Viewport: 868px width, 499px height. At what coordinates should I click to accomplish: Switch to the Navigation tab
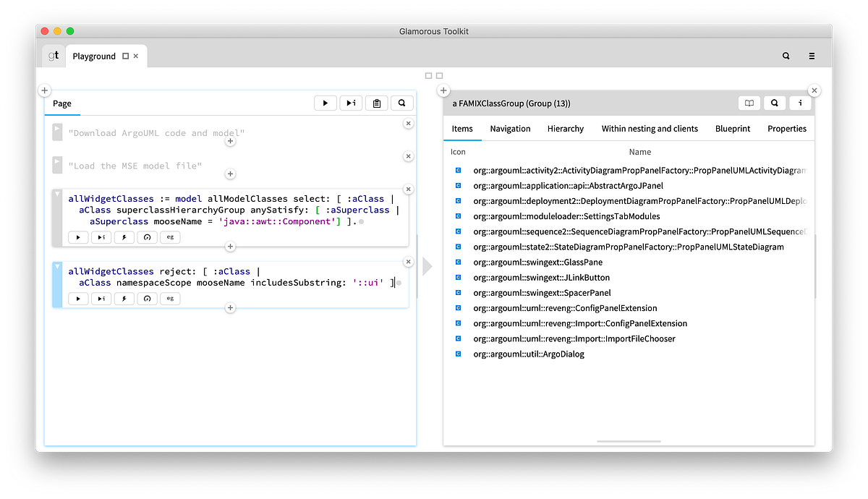coord(510,129)
